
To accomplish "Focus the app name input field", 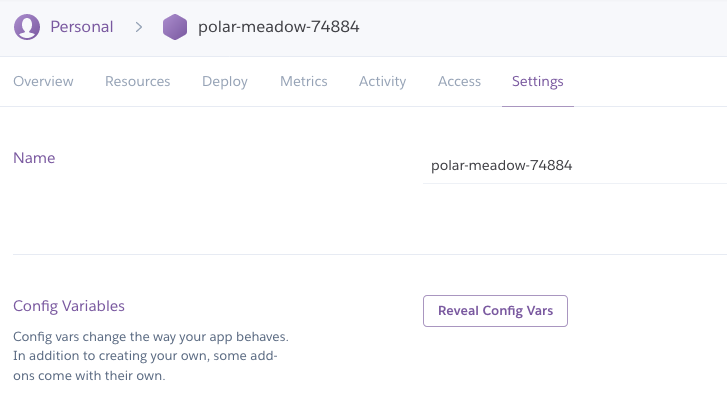I will point(575,165).
